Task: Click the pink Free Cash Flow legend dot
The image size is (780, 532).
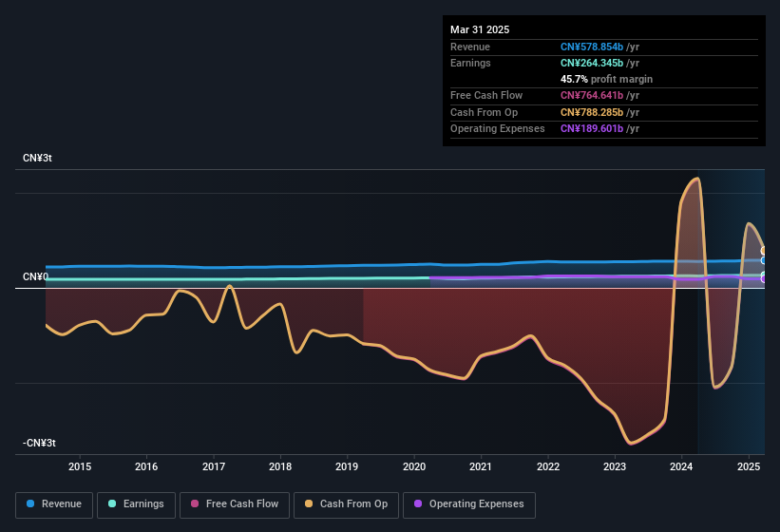Action: 195,503
